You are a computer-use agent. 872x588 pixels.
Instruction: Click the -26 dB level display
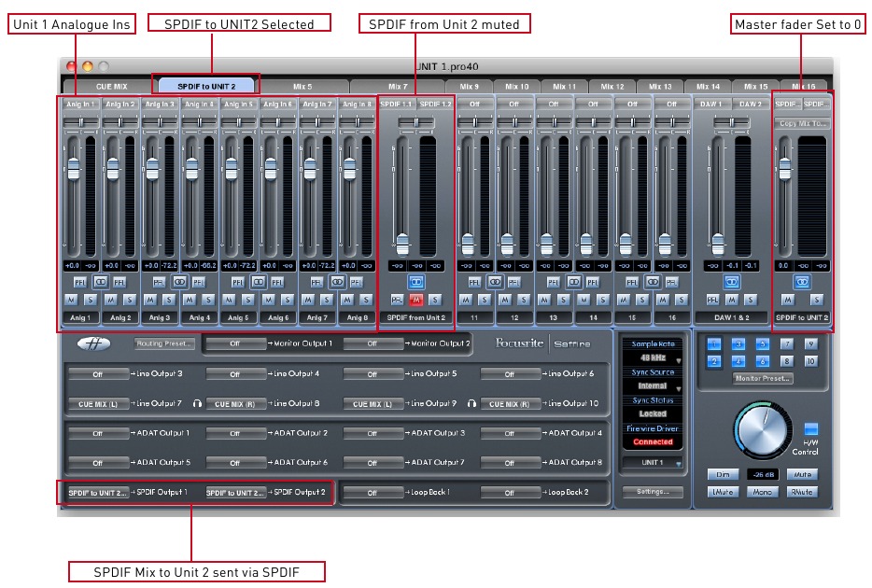click(763, 474)
